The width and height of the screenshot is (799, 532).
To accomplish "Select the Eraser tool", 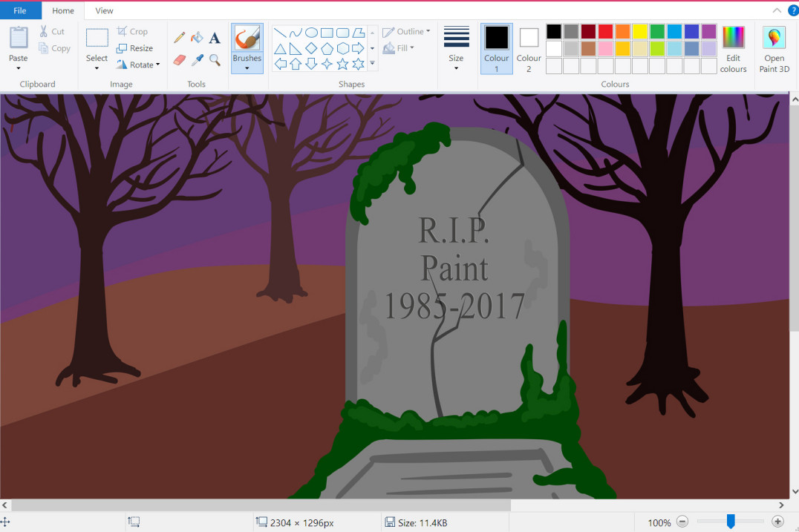I will click(180, 60).
